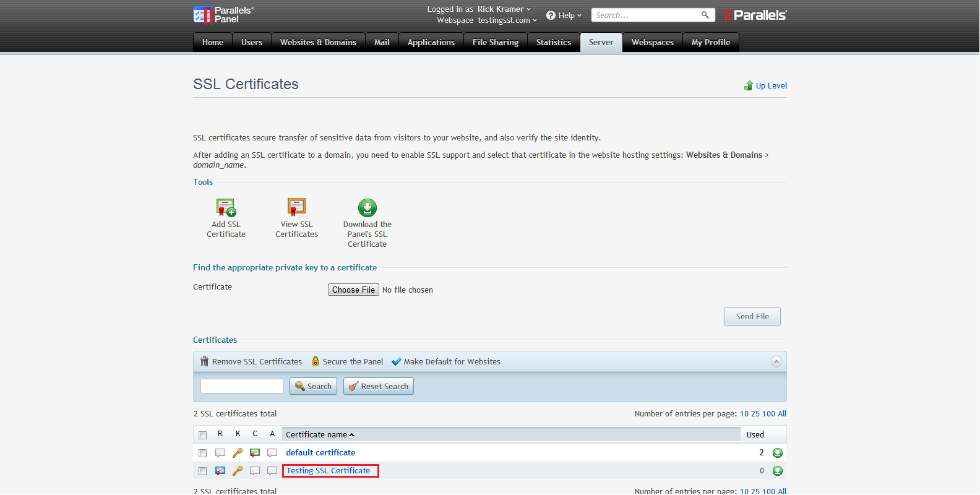Click the Reset Search button
Image resolution: width=980 pixels, height=495 pixels.
(x=379, y=386)
